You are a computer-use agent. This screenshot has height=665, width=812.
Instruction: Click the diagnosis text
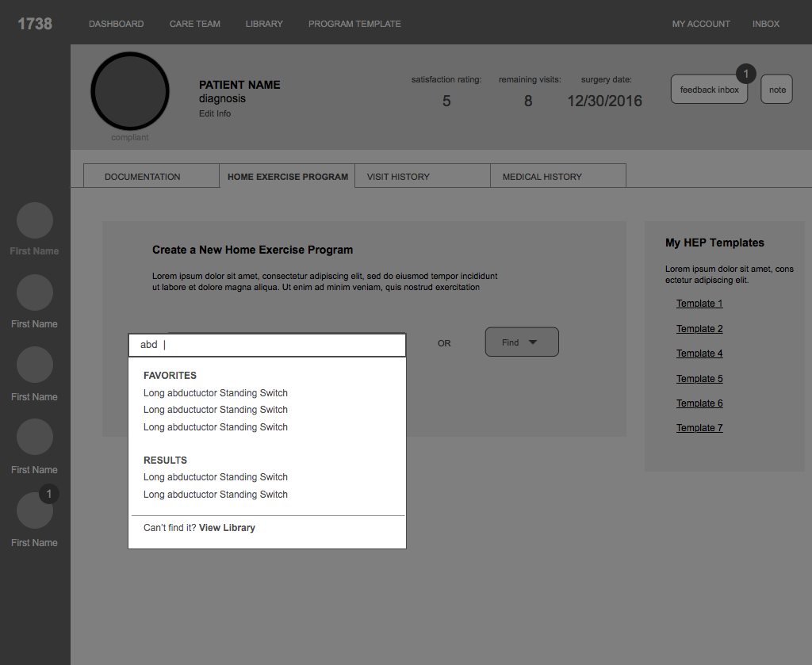222,98
